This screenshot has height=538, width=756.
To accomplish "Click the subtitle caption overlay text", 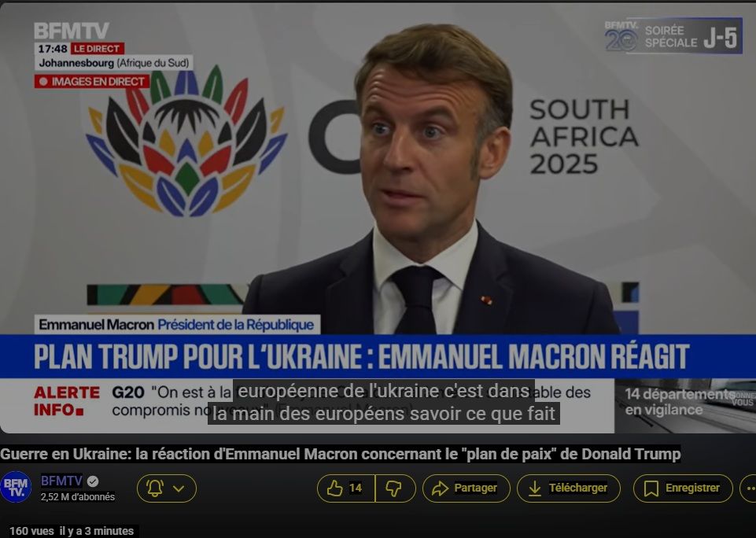I will pyautogui.click(x=384, y=402).
